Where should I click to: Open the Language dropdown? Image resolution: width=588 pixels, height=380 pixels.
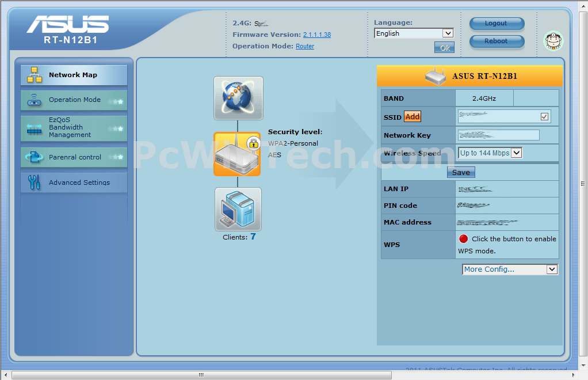coord(414,33)
